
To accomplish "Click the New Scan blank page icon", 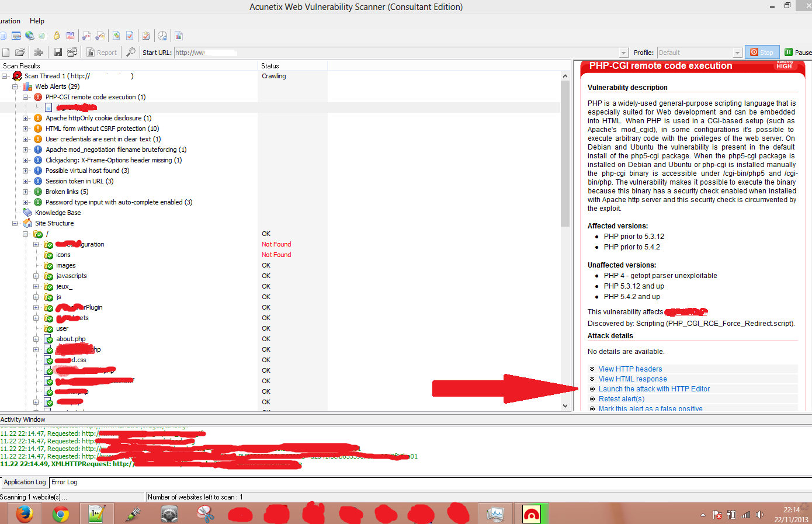I will coord(6,52).
